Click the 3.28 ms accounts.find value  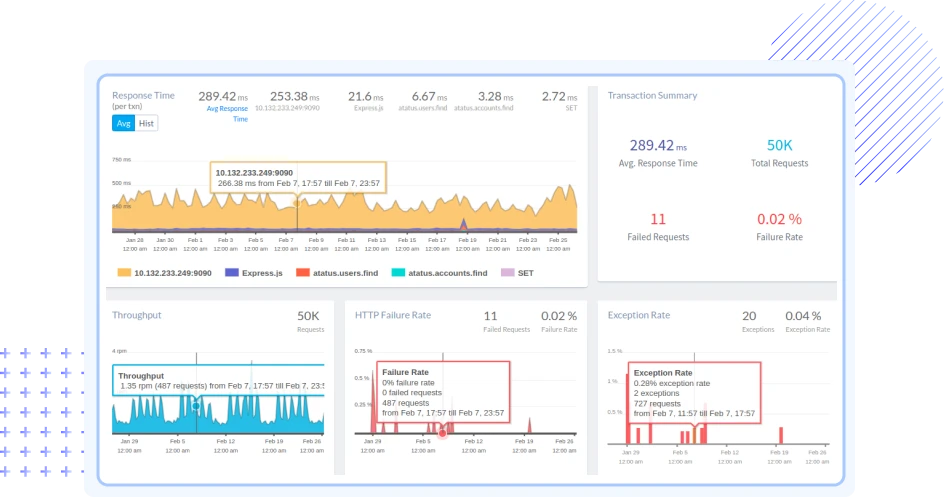tap(495, 96)
